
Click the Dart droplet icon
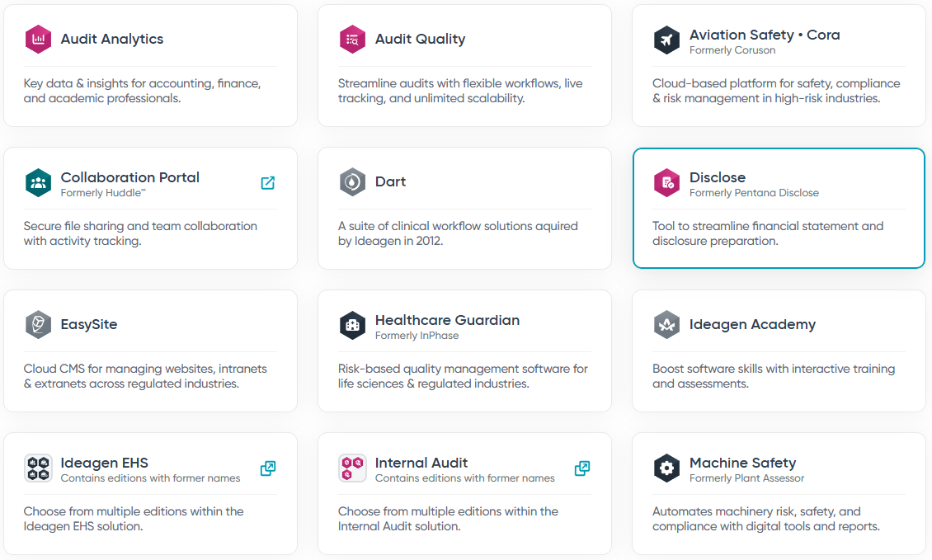coord(352,182)
